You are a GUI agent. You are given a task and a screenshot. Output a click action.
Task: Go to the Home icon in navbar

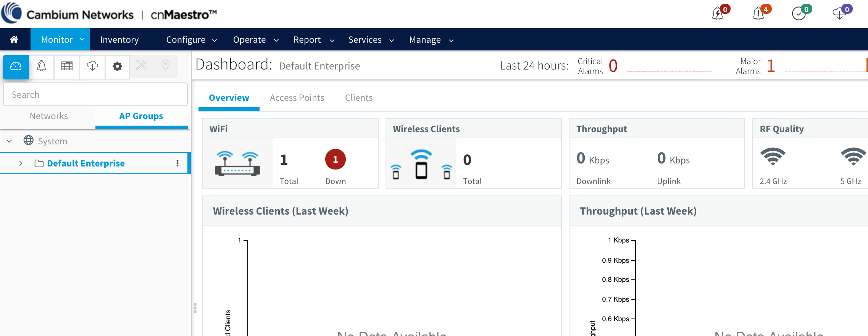(x=14, y=39)
